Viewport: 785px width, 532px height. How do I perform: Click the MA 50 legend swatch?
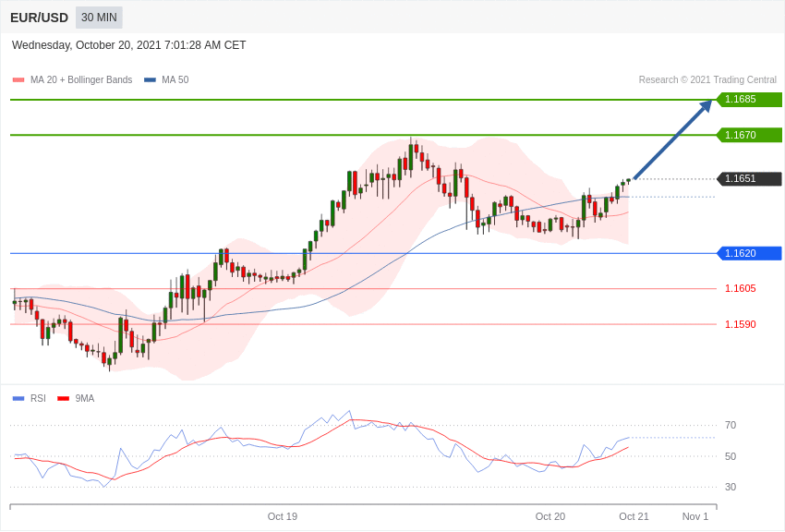pyautogui.click(x=150, y=79)
